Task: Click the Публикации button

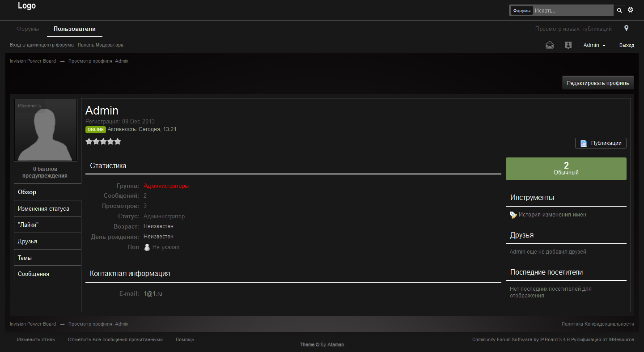Action: point(601,143)
